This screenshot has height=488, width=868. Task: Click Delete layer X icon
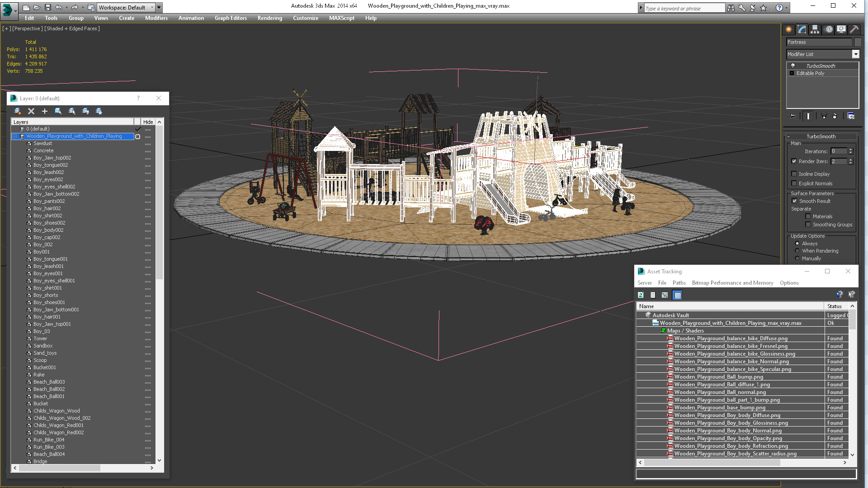31,111
